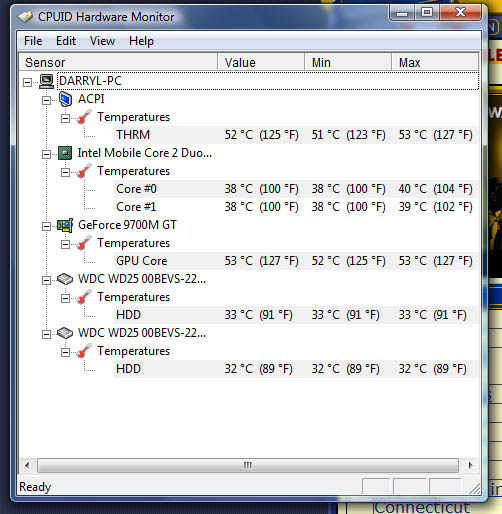Click the DARRYL-PC computer icon

46,81
